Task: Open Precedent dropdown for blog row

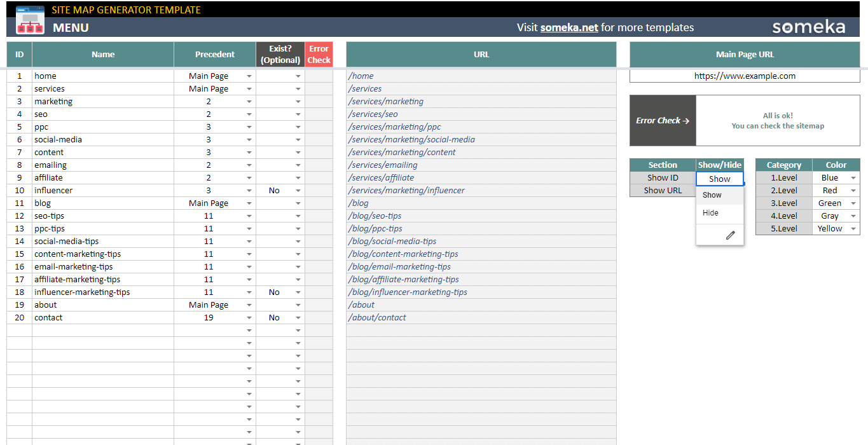Action: [x=249, y=203]
